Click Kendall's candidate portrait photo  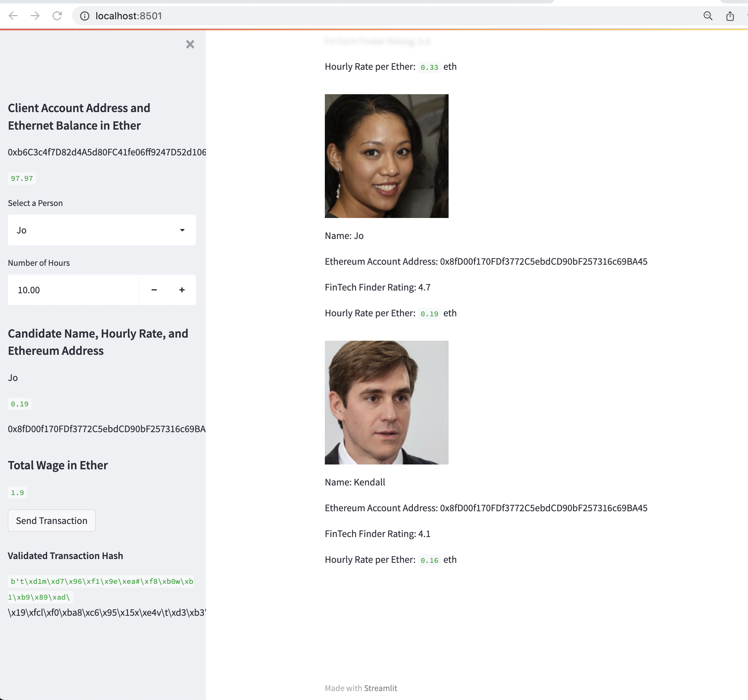[x=386, y=402]
